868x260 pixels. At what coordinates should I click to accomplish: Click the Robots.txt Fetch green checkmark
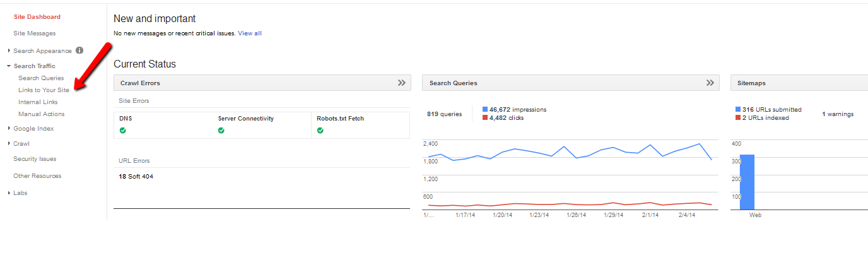(x=320, y=131)
